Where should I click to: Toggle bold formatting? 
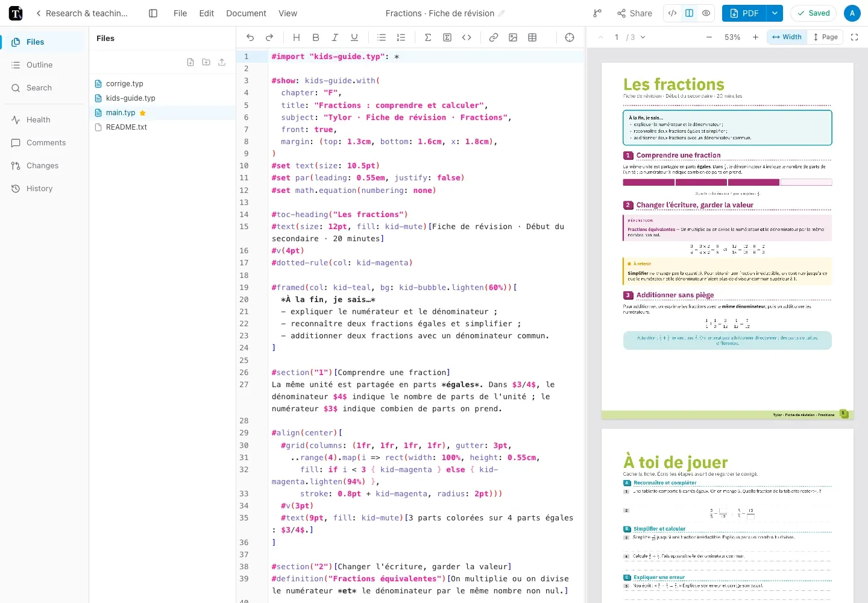316,37
